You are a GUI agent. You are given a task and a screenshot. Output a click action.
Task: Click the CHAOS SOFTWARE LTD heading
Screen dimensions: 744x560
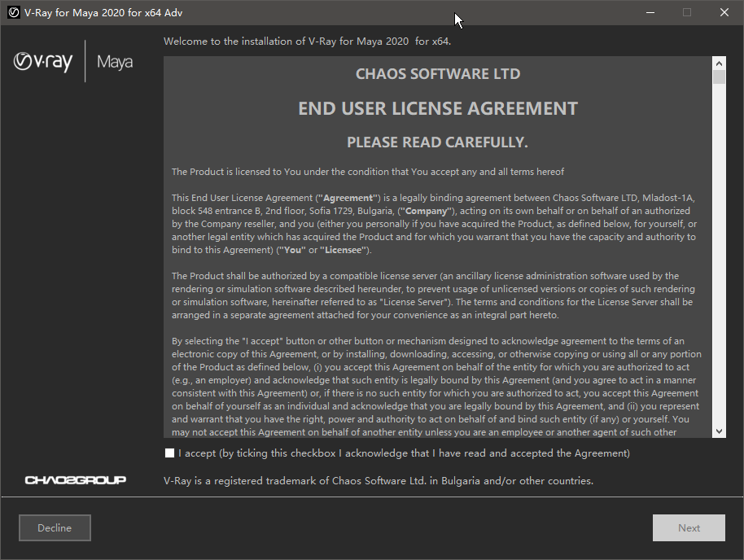tap(438, 74)
